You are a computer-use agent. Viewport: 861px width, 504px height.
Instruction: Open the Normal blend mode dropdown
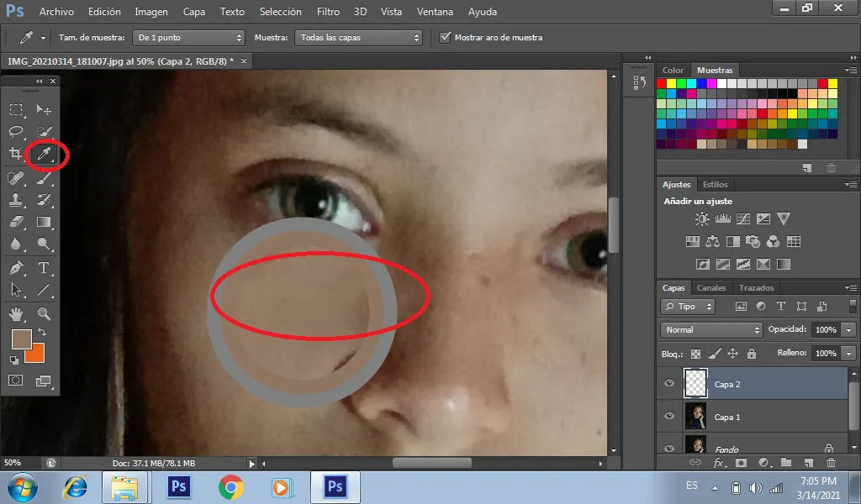click(x=711, y=329)
